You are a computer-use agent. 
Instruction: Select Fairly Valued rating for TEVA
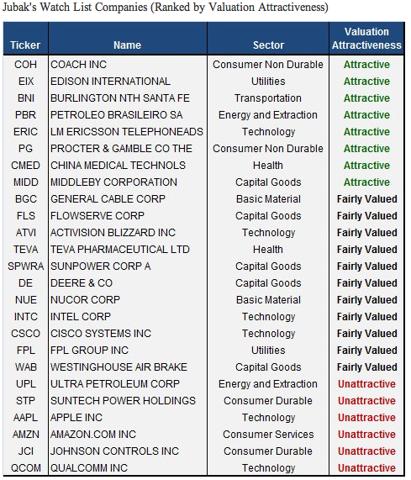coord(367,249)
